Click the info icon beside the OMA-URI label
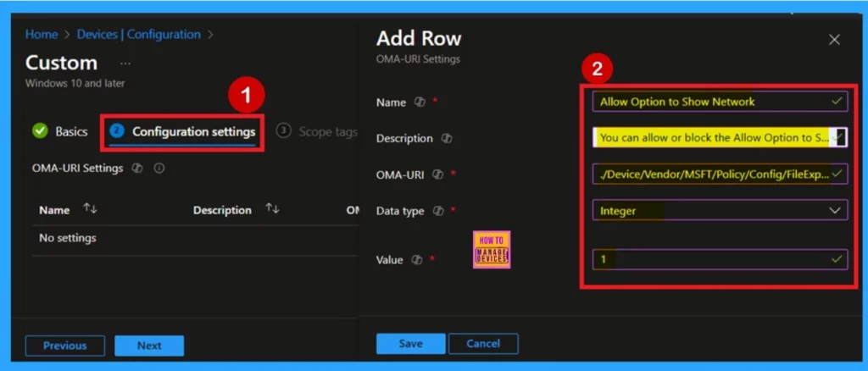The image size is (868, 371). (438, 174)
